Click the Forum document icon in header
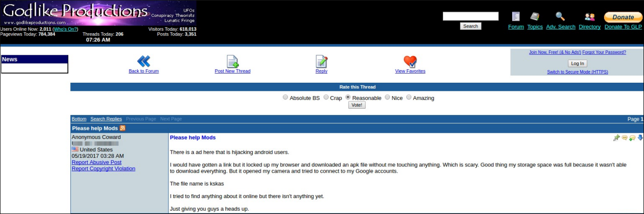Viewport: 644px width, 214px height. coord(515,17)
